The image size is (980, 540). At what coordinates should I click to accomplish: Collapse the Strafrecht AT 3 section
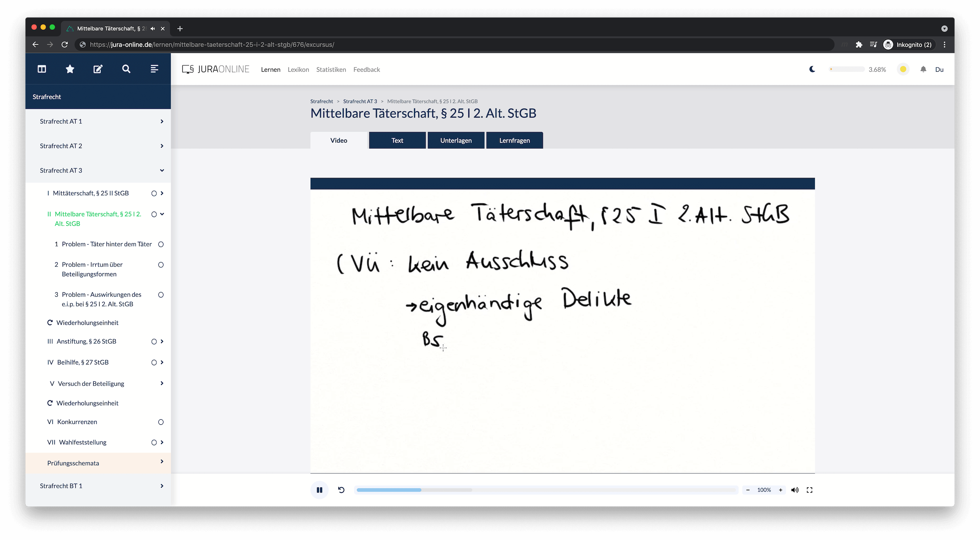[x=162, y=170]
